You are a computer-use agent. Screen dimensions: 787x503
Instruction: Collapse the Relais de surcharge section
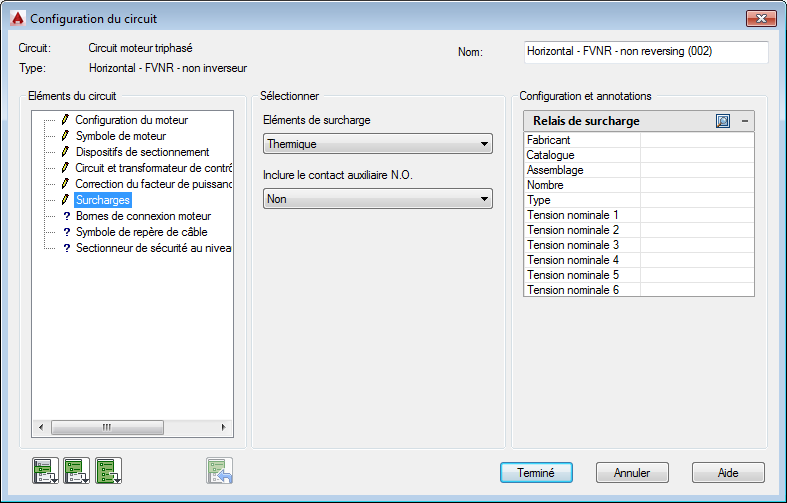pos(744,121)
